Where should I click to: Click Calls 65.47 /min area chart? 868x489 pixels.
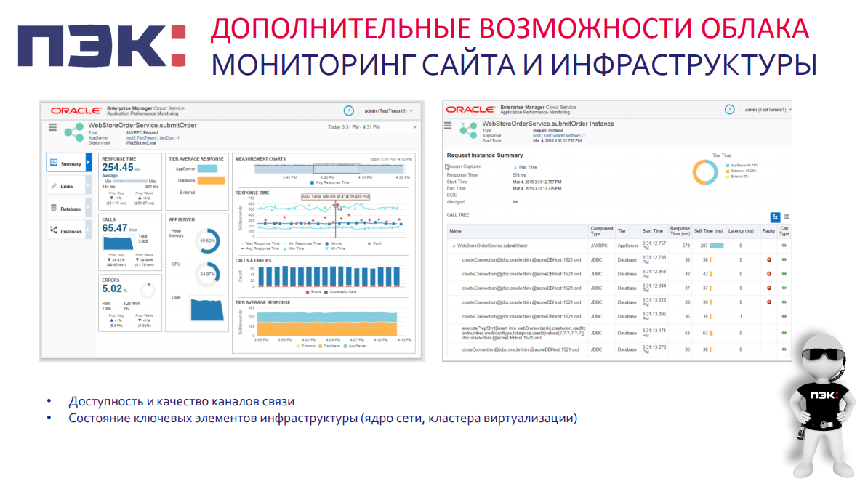(118, 243)
